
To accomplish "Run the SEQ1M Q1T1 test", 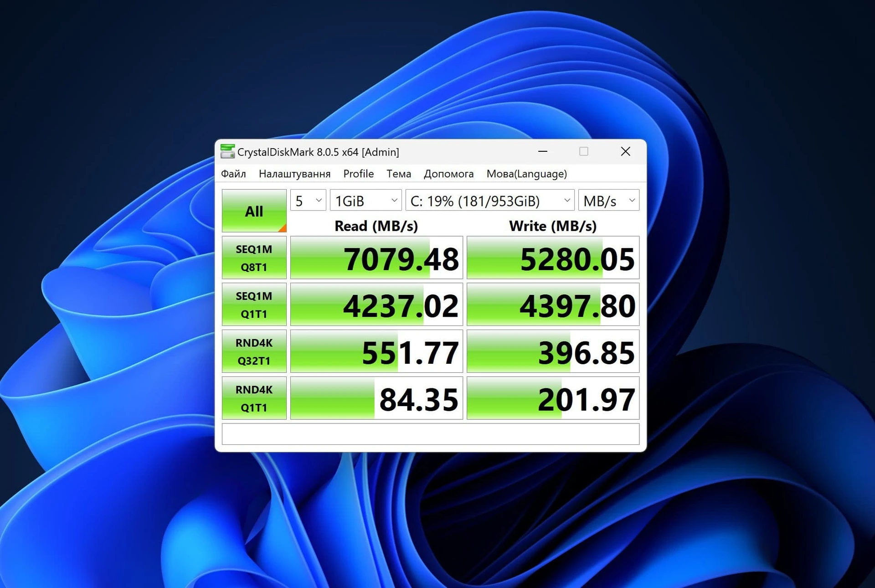I will point(254,304).
